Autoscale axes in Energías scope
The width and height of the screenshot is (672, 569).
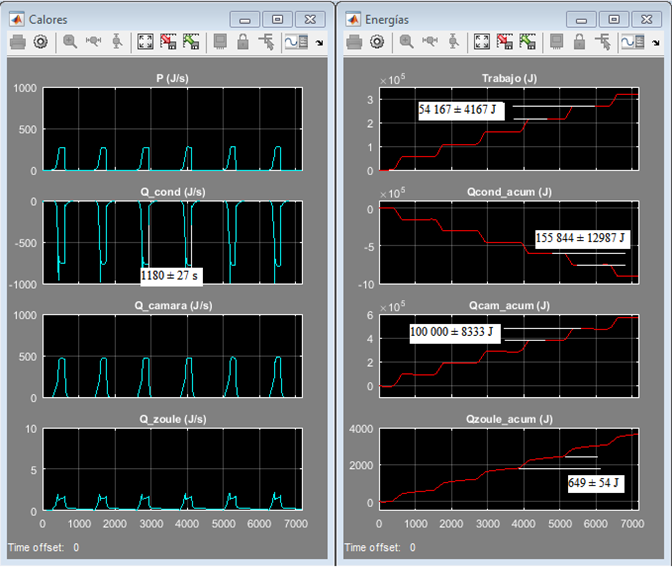click(x=482, y=42)
